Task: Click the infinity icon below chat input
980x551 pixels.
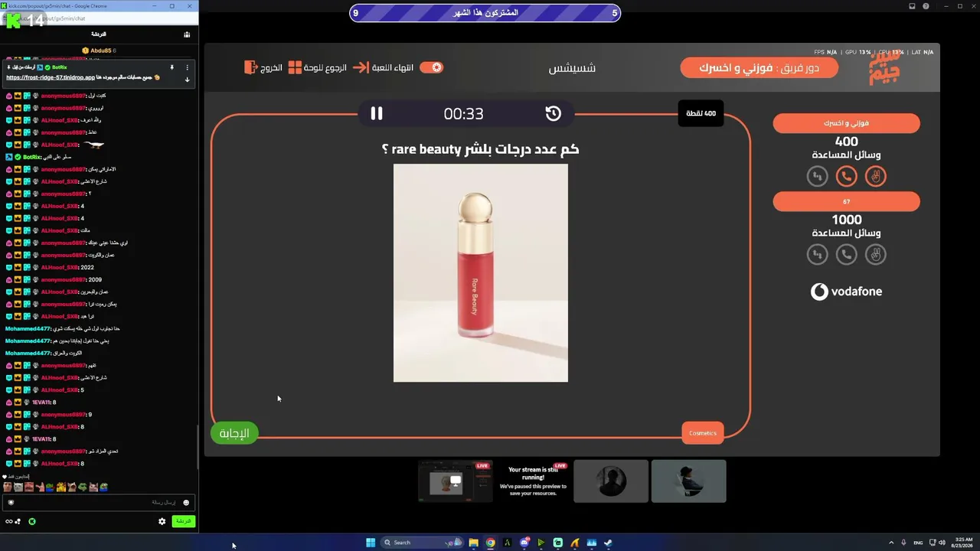Action: [9, 522]
